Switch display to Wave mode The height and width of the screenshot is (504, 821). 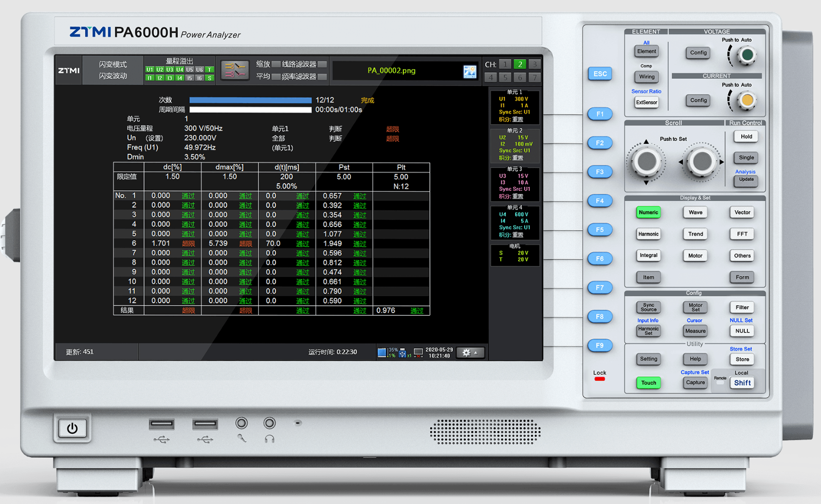[x=695, y=212]
